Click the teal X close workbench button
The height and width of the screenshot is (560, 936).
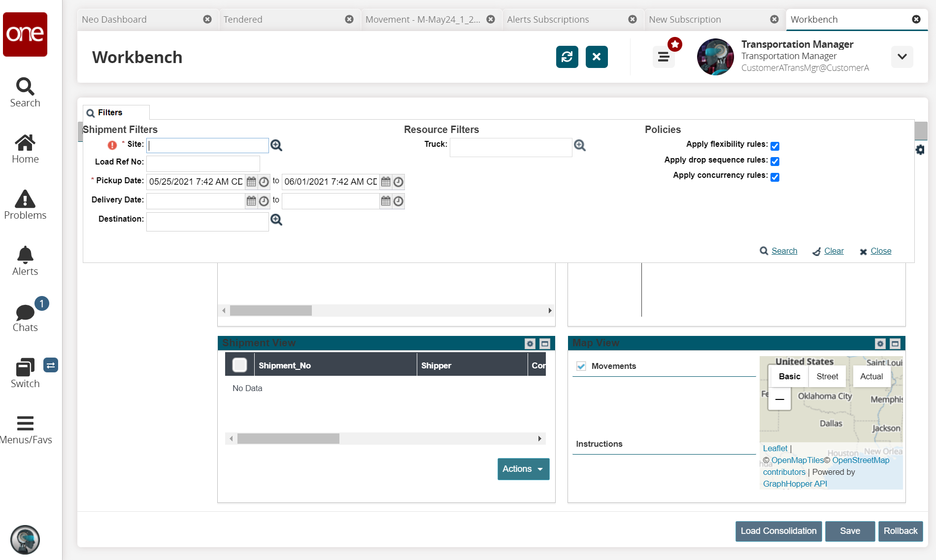(x=597, y=57)
